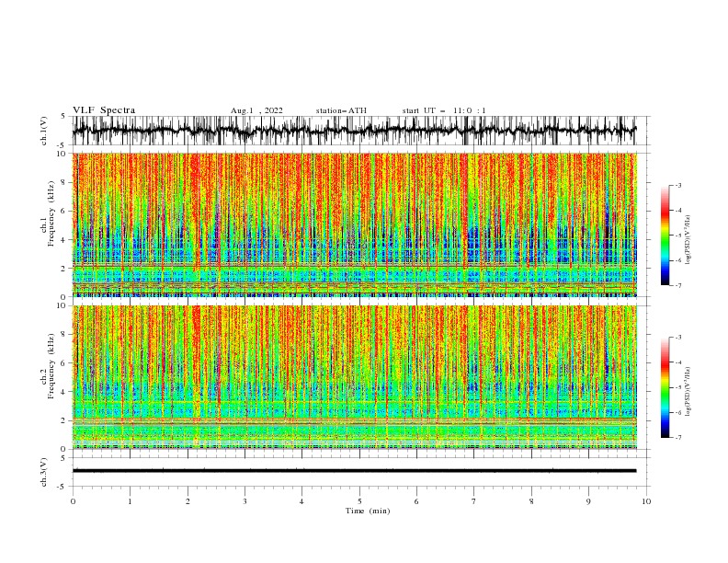Click the "1" tick on the time axis
This screenshot has width=728, height=563.
coord(131,501)
